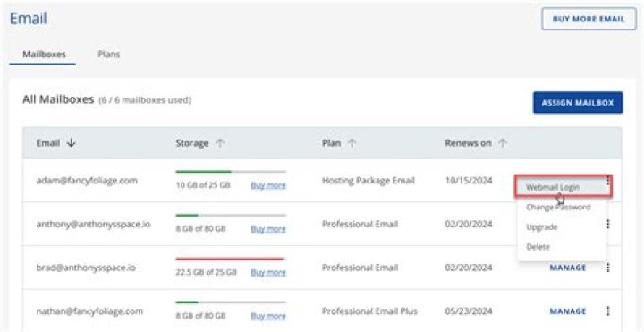The image size is (644, 332).
Task: Select Delete in the context menu
Action: [538, 247]
